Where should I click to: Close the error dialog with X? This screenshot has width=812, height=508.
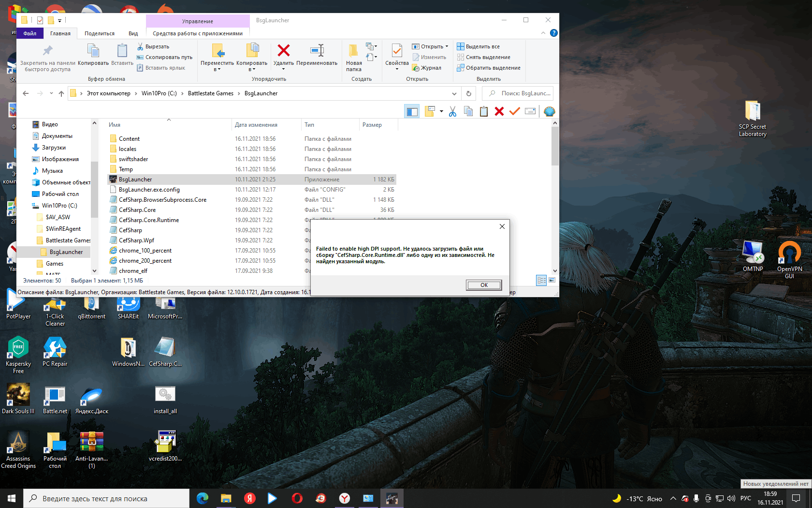click(502, 226)
